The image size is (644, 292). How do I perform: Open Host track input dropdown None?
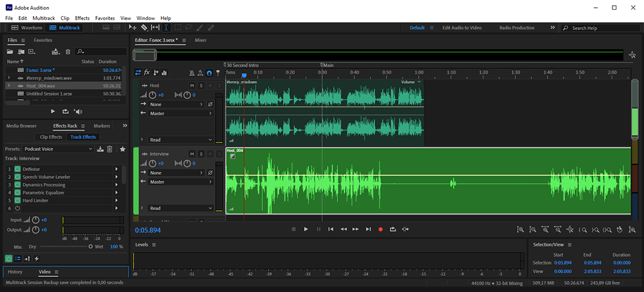[176, 104]
